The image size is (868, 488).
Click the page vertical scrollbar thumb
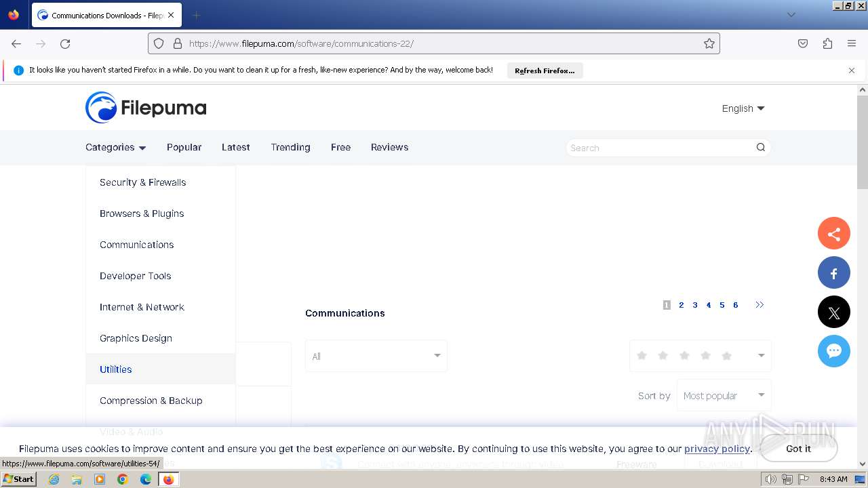(x=863, y=142)
